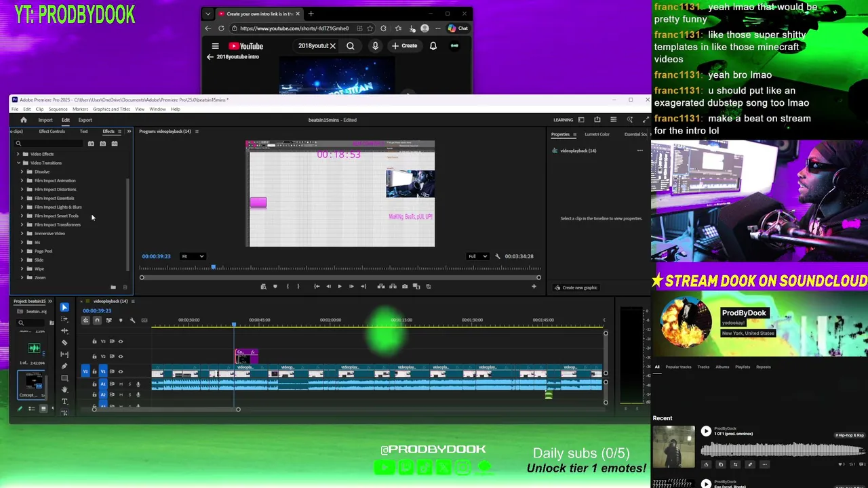Toggle V1 track output eye
The width and height of the screenshot is (868, 488).
click(121, 371)
